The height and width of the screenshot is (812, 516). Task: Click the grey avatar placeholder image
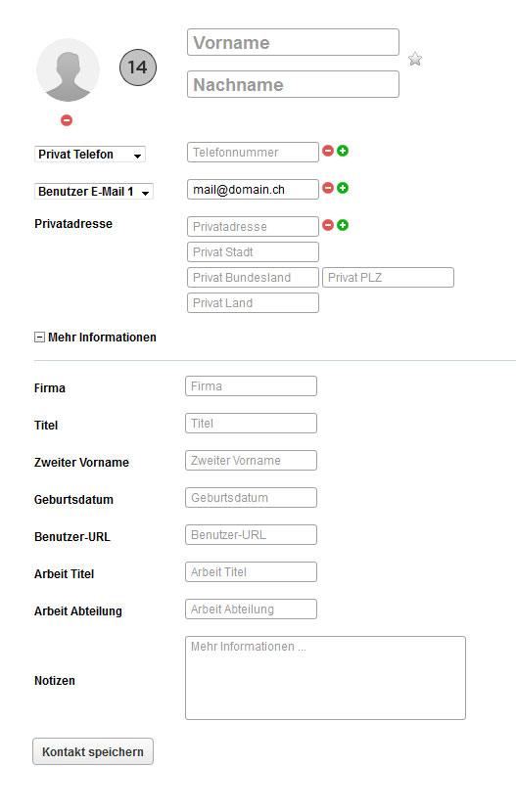pos(68,69)
